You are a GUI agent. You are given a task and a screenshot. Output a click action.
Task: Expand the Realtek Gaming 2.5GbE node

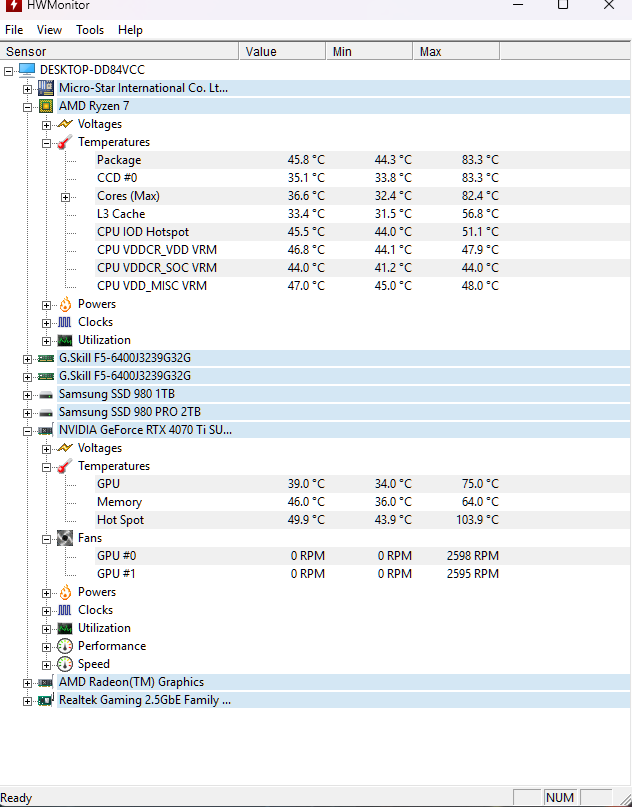pos(27,701)
